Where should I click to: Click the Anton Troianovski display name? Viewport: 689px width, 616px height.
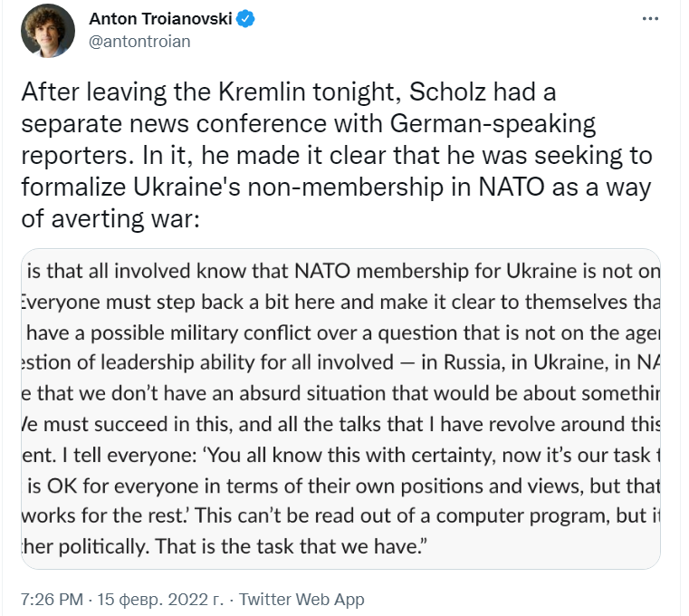pos(161,19)
